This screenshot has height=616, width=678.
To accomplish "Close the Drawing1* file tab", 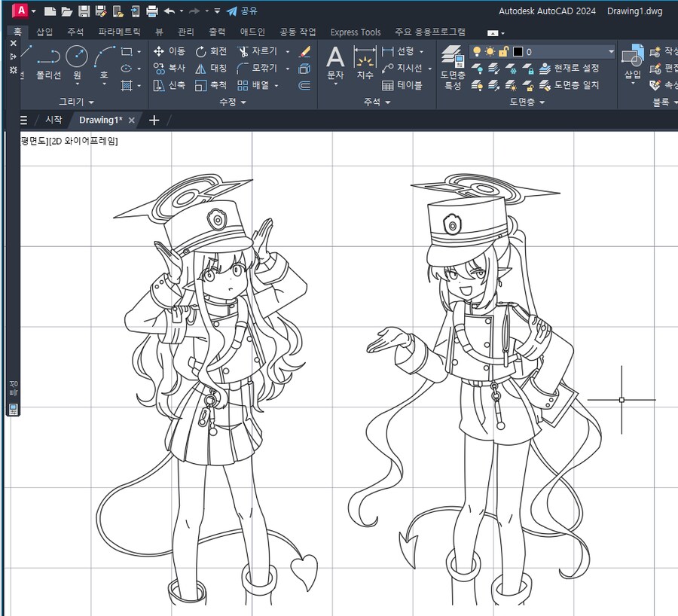I will coord(131,120).
